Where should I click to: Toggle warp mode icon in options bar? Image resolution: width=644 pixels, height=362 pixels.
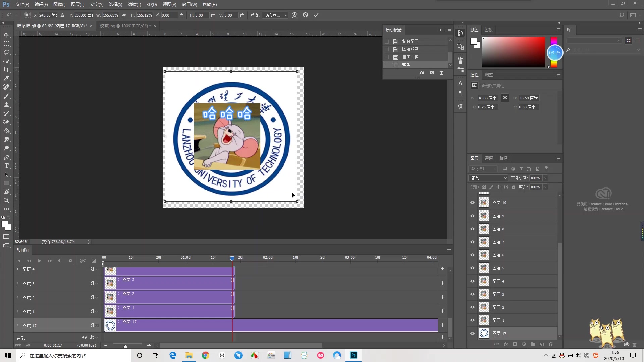tap(294, 15)
